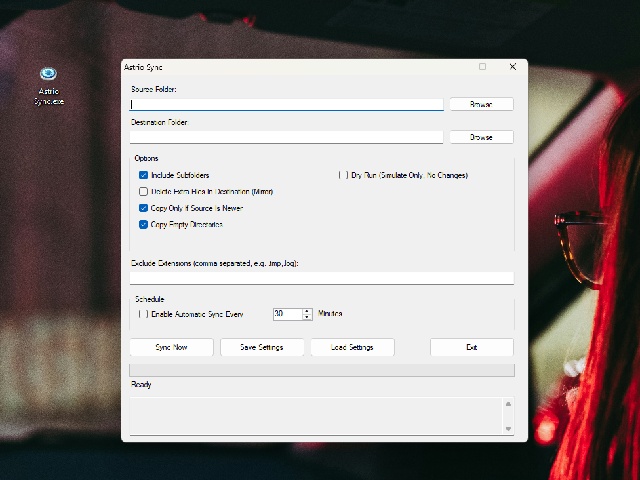The width and height of the screenshot is (640, 480).
Task: Enable Delete Extra Files In Destination (Mirror)
Action: 143,191
